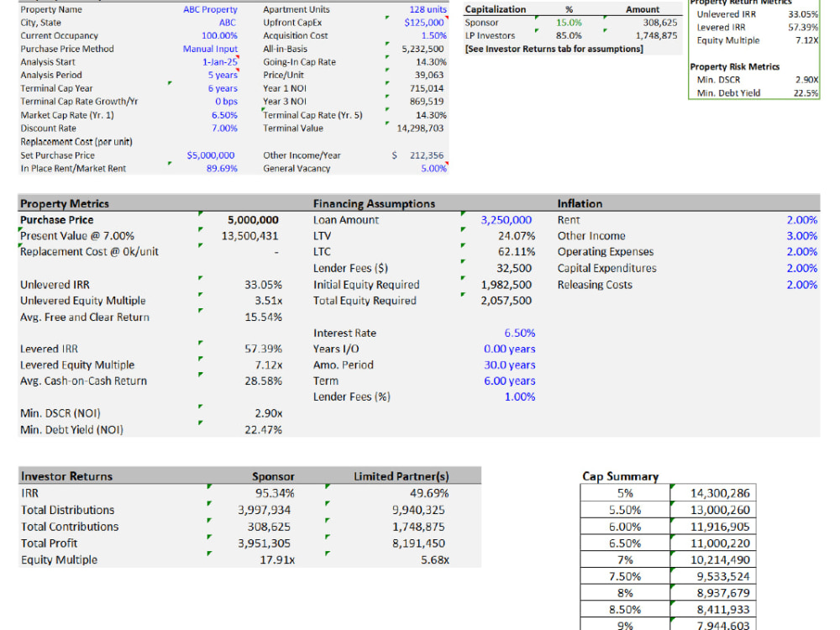Click the Cap Summary 8% value 8,937,679
The width and height of the screenshot is (840, 630).
tap(723, 594)
